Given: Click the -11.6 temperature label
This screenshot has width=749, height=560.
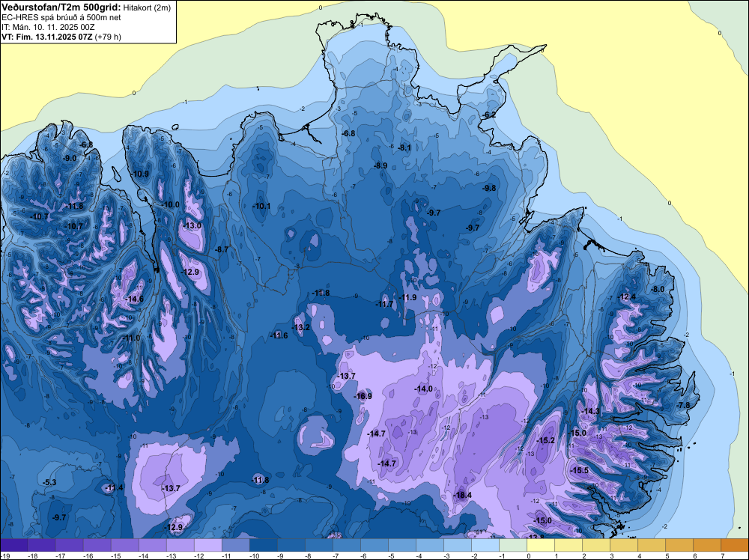Looking at the screenshot, I should (279, 335).
